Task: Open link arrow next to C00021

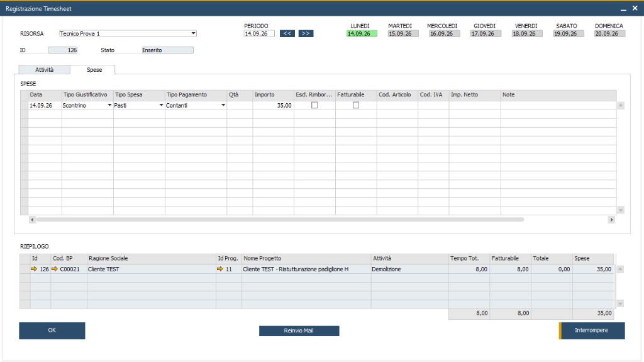Action: pos(55,269)
